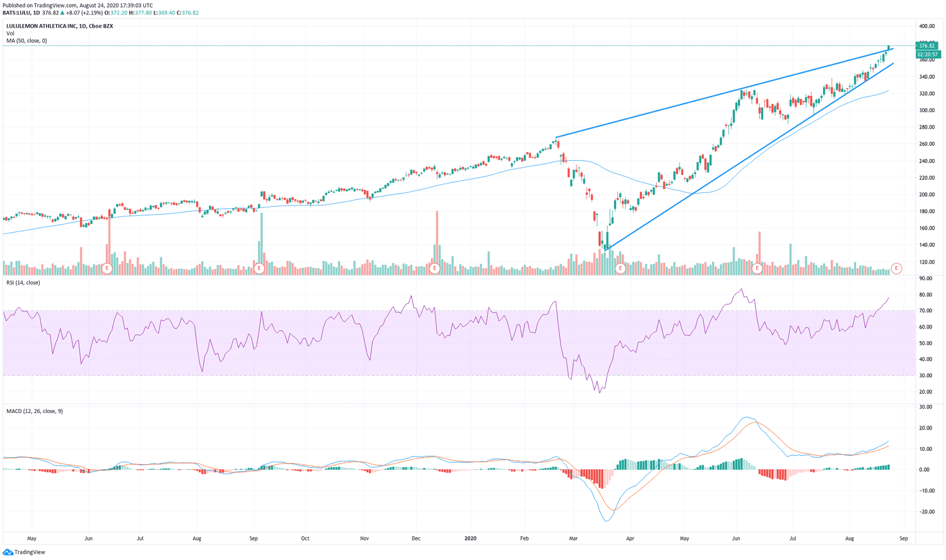This screenshot has width=946, height=560.
Task: Open the December 2019 earnings marker
Action: 434,269
